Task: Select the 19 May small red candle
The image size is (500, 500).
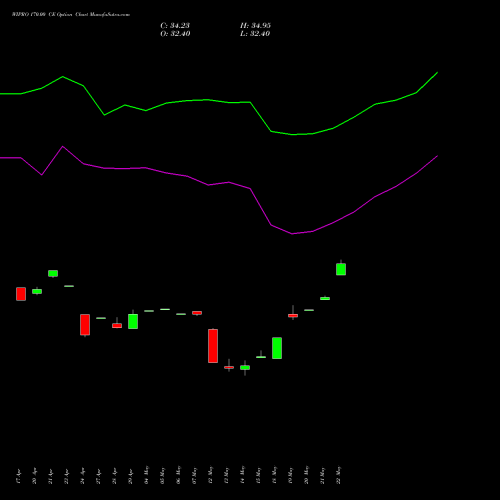Action: click(293, 315)
